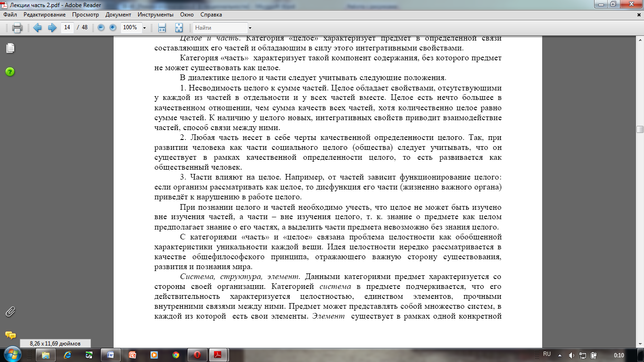Open the red overlapping-squares taskbar app
The image size is (644, 362).
click(x=132, y=355)
